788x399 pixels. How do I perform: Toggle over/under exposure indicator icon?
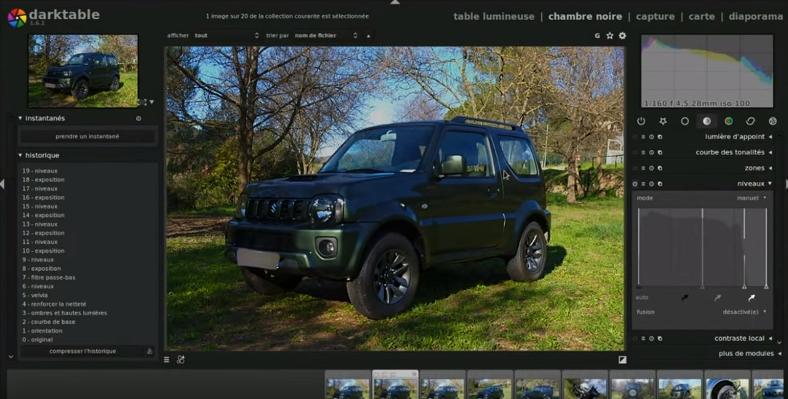click(622, 360)
